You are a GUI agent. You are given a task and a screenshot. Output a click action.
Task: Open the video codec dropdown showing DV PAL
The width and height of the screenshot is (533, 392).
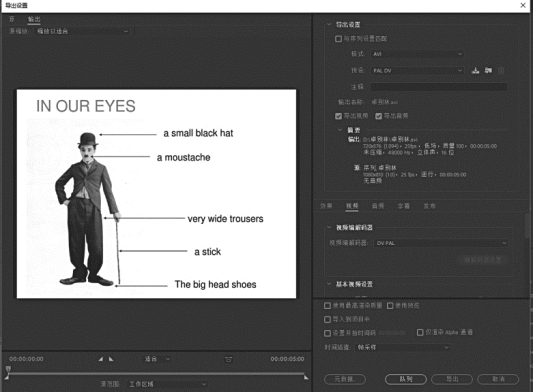[x=441, y=243]
